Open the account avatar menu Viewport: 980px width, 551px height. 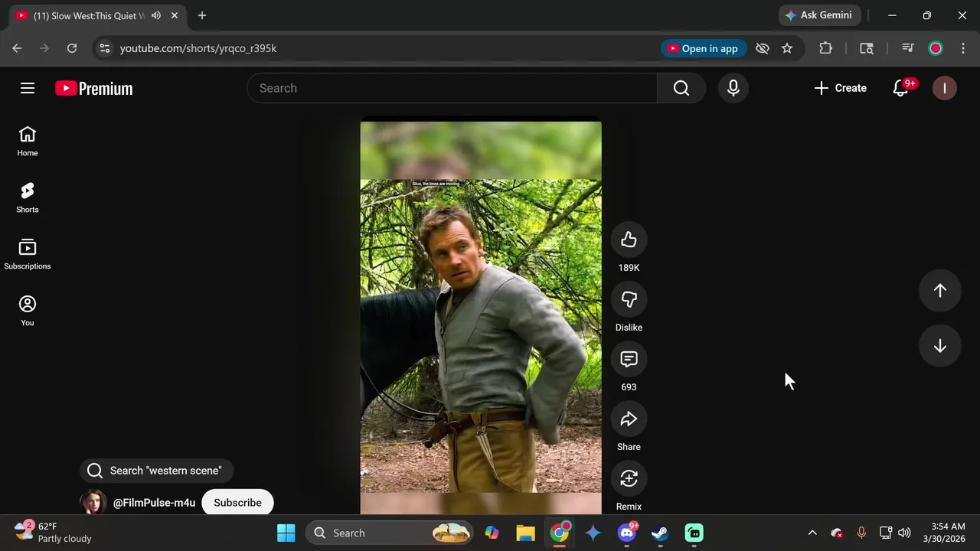[945, 88]
